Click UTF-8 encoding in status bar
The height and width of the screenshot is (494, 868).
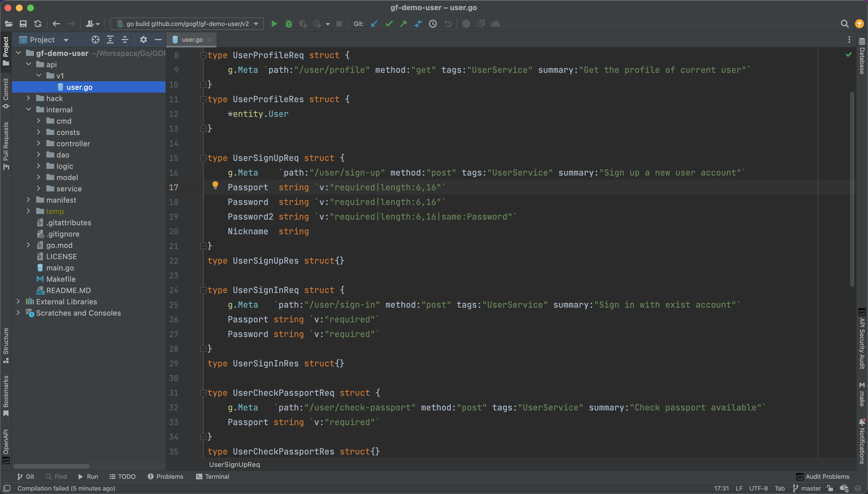[758, 488]
